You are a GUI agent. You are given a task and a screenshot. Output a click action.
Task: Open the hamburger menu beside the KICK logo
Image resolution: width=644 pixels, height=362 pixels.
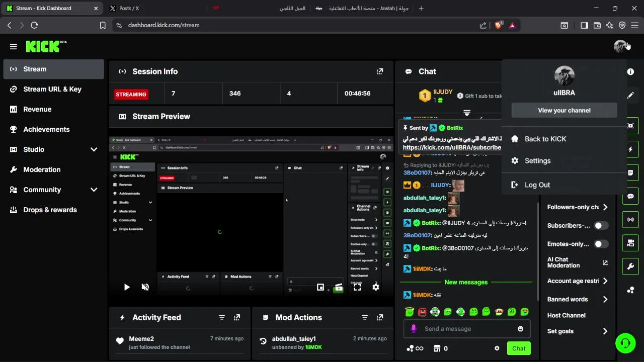pos(14,47)
